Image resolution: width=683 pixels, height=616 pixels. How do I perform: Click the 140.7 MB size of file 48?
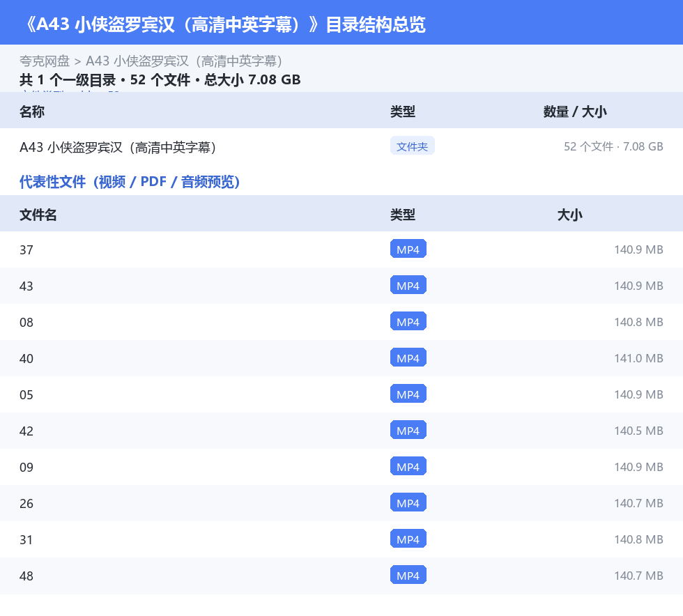coord(638,575)
